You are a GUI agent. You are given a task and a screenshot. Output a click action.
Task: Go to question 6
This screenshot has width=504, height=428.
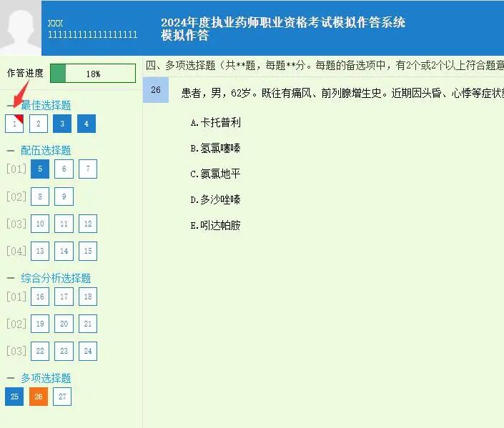coord(64,169)
